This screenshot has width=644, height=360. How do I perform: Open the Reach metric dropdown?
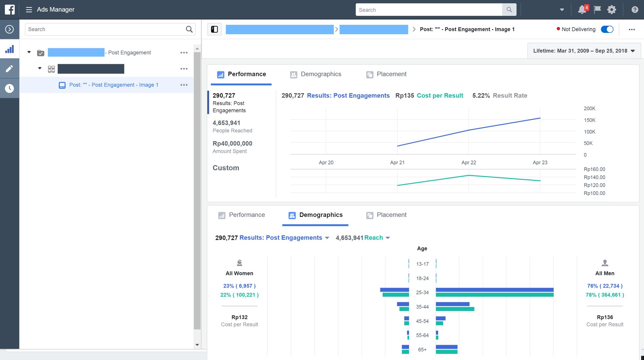point(388,238)
